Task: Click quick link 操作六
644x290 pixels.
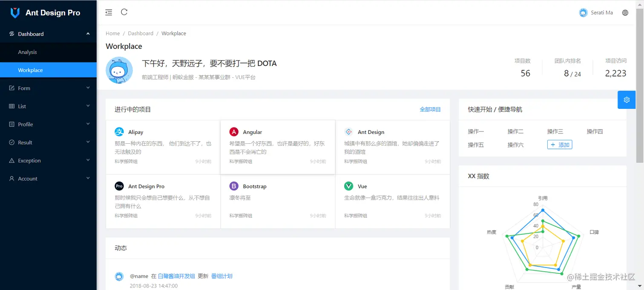Action: (x=515, y=145)
